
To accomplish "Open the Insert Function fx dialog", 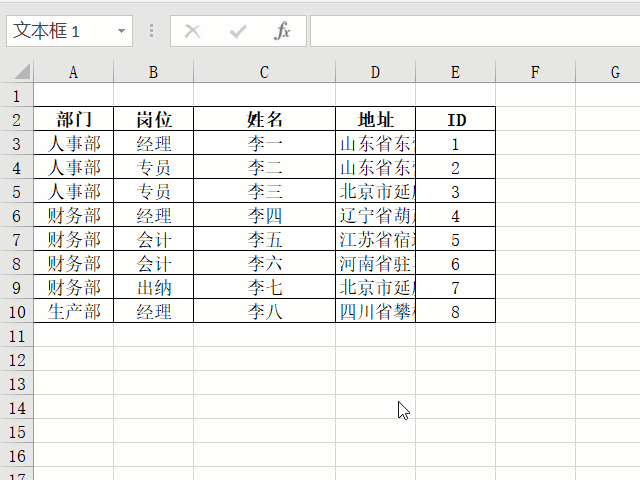I will coord(282,31).
